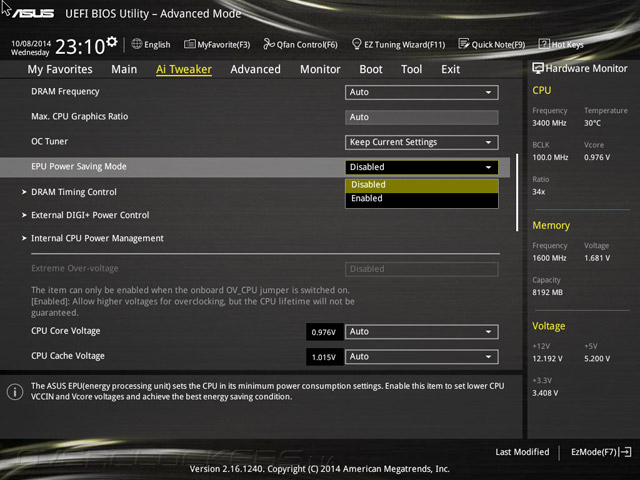Click the 10/08/2014 Wednesday date
The height and width of the screenshot is (480, 640).
(31, 48)
